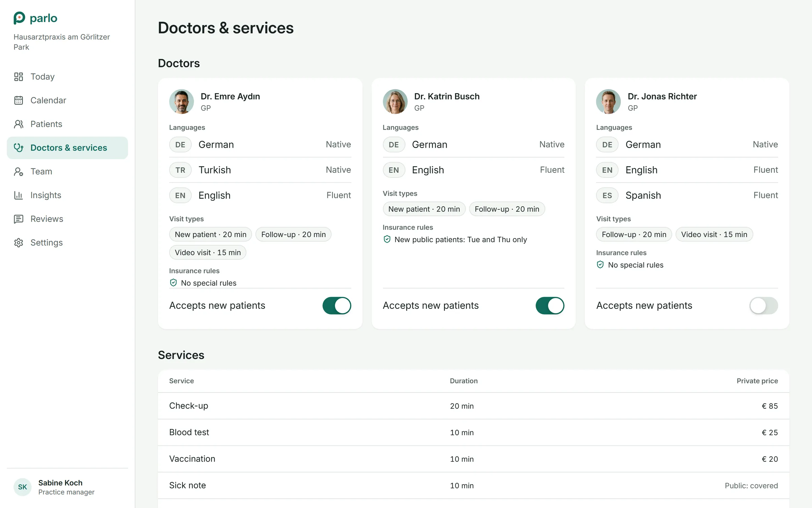The image size is (812, 508).
Task: Click Dr. Katrin Busch's New patient · 20 min chip
Action: pos(424,209)
